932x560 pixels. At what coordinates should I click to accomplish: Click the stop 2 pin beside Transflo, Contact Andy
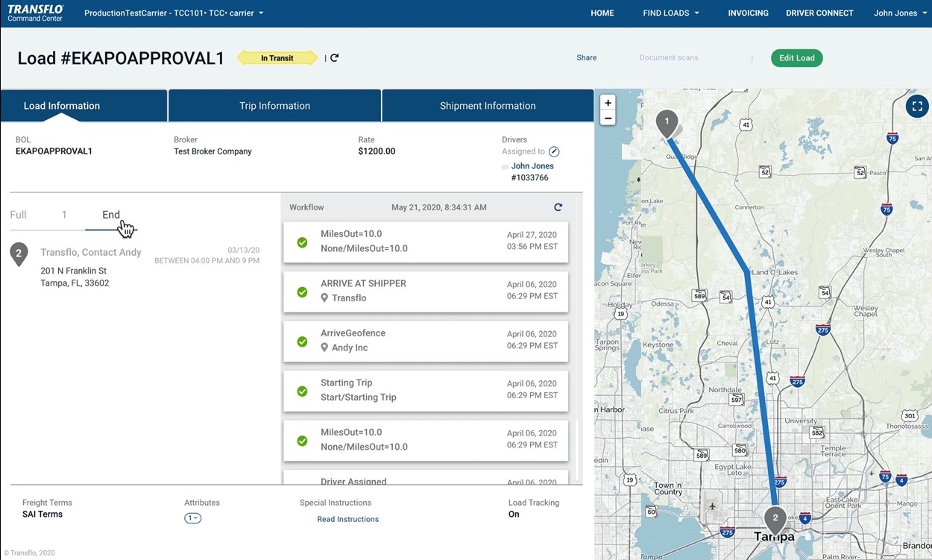19,254
